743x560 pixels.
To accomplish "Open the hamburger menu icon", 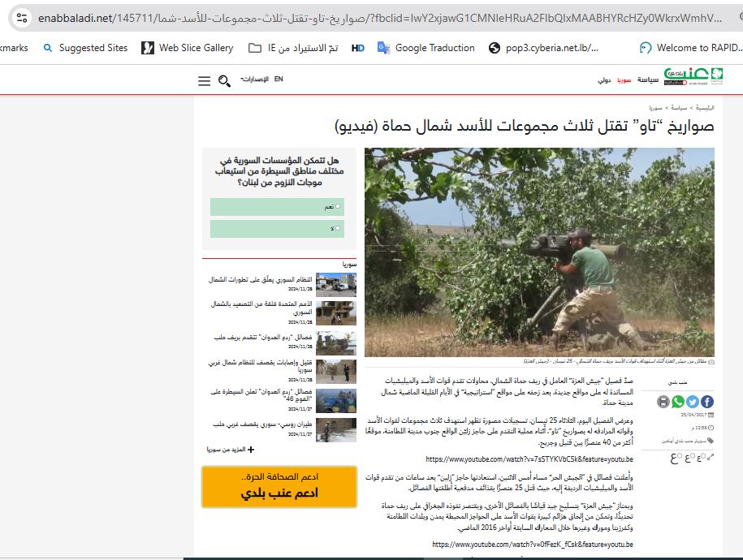I will click(x=204, y=81).
